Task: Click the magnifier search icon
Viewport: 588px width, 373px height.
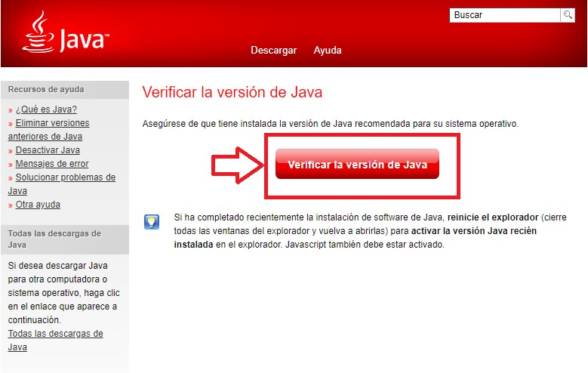Action: click(568, 15)
